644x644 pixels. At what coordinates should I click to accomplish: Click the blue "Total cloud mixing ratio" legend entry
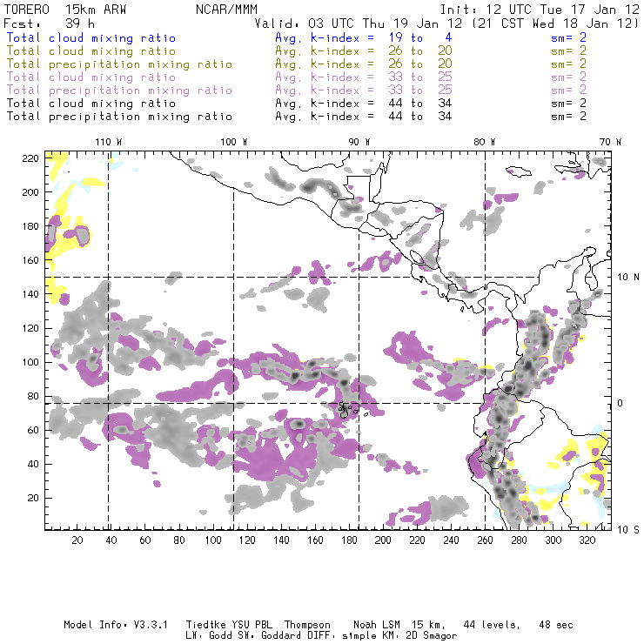coord(91,37)
